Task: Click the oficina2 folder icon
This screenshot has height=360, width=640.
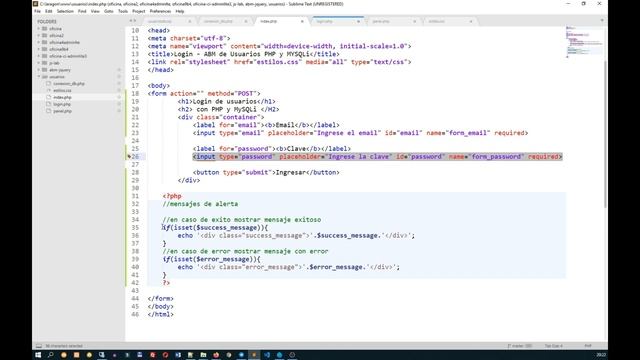Action: (x=44, y=36)
